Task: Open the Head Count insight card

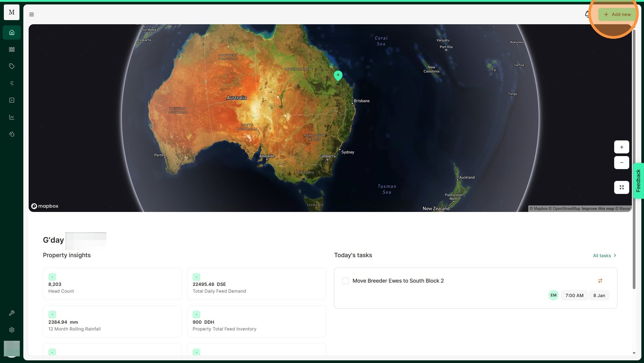Action: [x=112, y=284]
